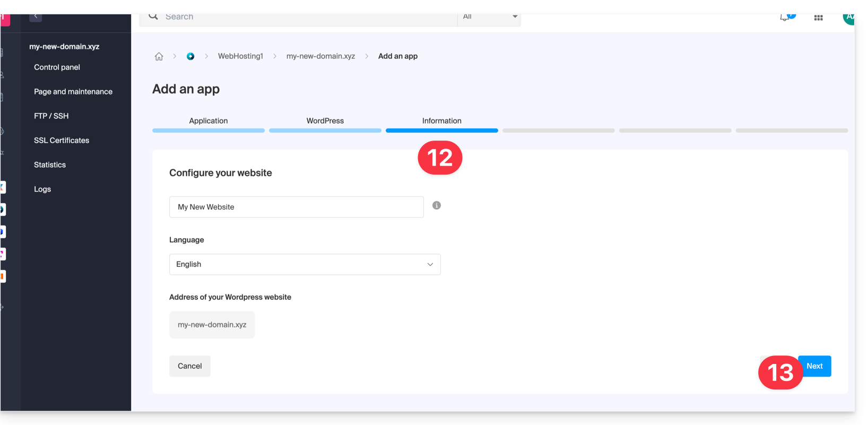Click the Cancel button
The height and width of the screenshot is (425, 868).
[x=190, y=366]
